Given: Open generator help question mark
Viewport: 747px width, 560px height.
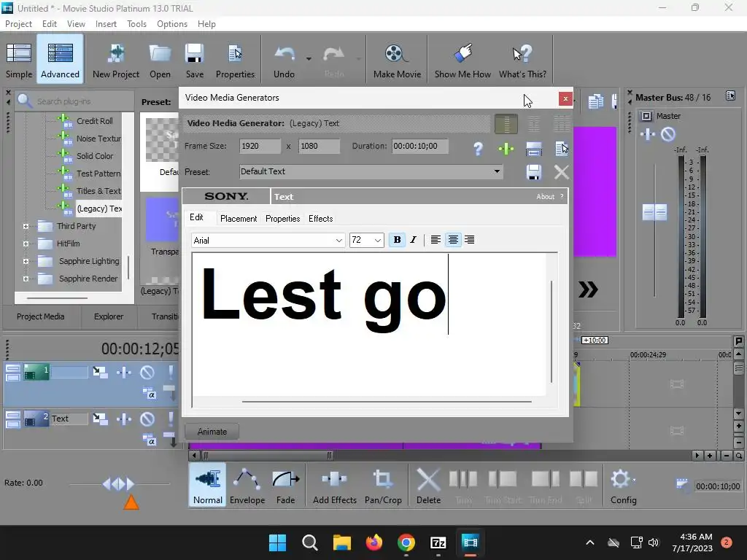Looking at the screenshot, I should point(478,149).
